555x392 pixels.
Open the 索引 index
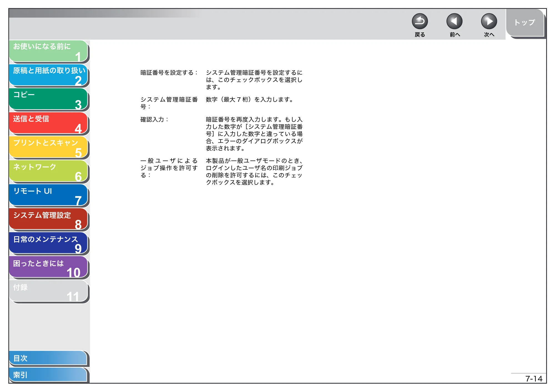[x=48, y=375]
